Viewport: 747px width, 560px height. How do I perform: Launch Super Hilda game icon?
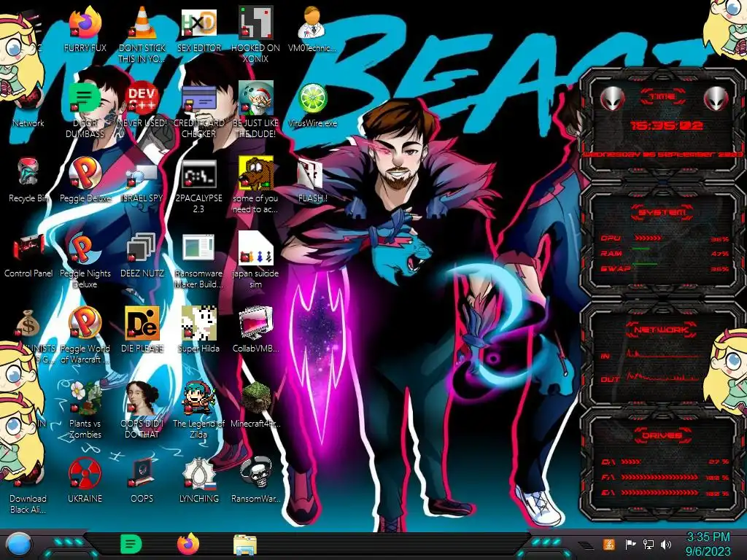(198, 323)
